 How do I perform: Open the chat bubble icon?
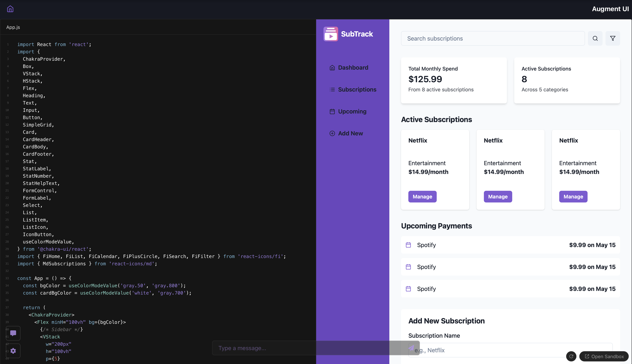[x=13, y=333]
